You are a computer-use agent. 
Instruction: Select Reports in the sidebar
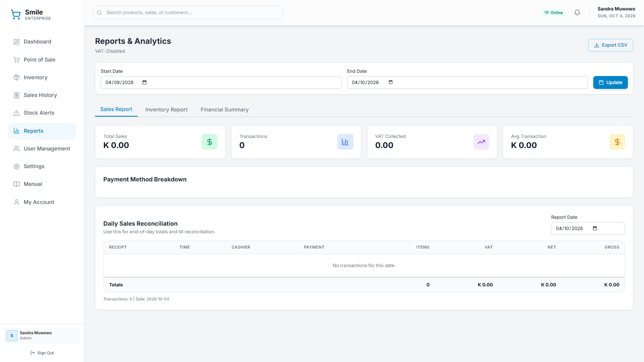[x=42, y=131]
